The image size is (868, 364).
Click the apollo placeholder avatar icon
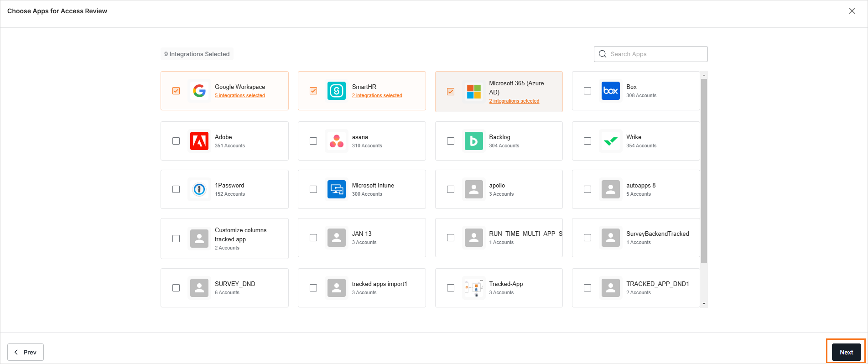[474, 189]
